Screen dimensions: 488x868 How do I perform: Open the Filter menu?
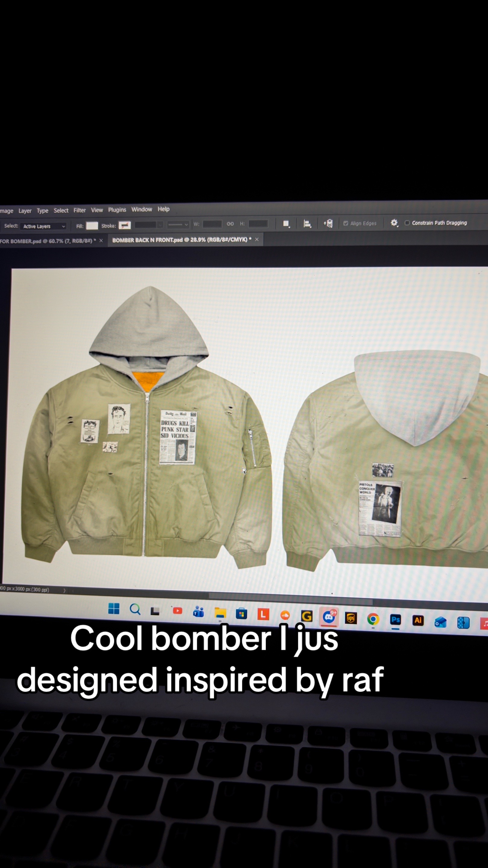click(x=80, y=210)
